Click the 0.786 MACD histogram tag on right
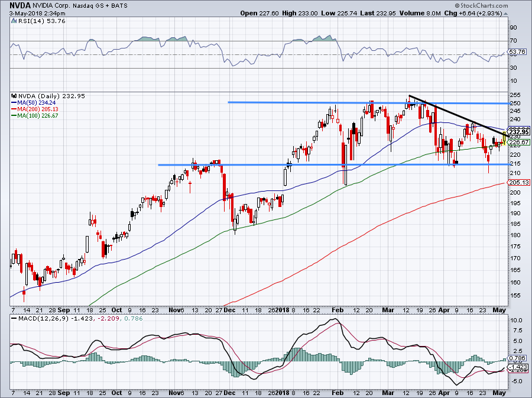532x398 pixels. 518,358
